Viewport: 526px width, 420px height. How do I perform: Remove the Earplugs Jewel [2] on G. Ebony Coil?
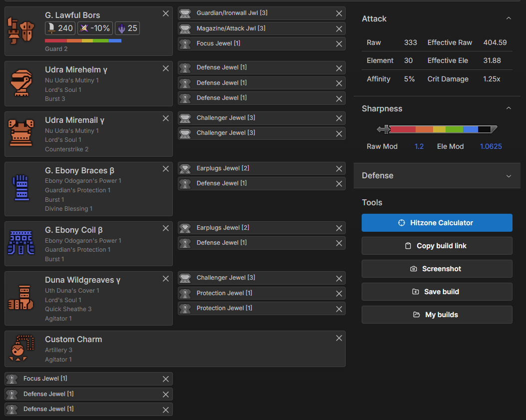click(x=339, y=228)
